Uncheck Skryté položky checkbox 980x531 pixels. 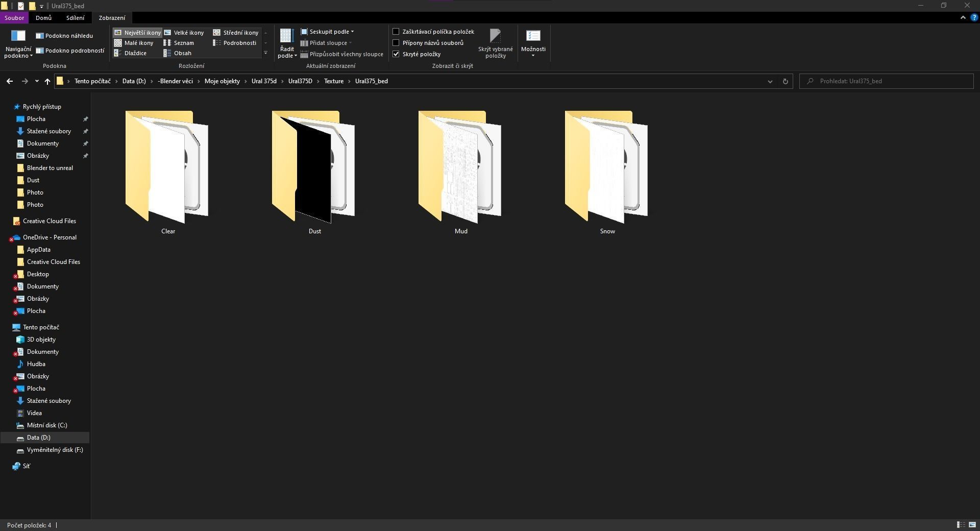pos(396,54)
